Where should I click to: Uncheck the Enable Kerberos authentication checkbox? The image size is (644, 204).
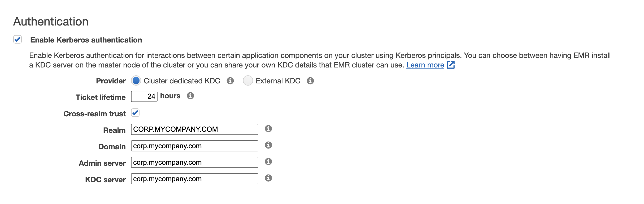tap(18, 40)
